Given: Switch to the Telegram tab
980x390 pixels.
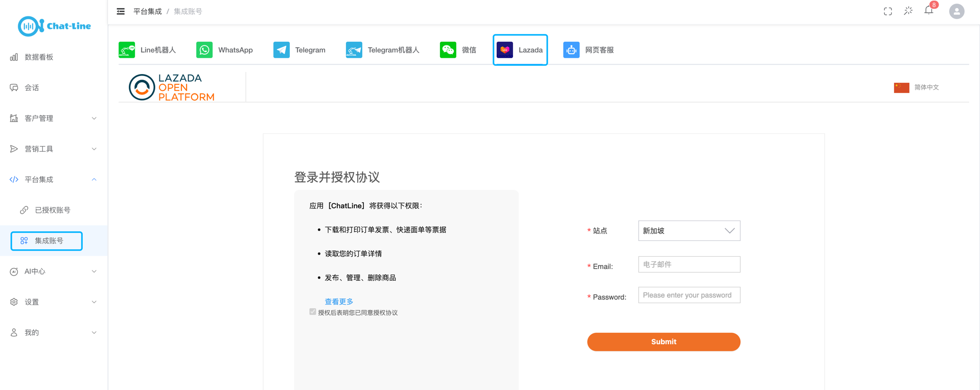Looking at the screenshot, I should (299, 50).
